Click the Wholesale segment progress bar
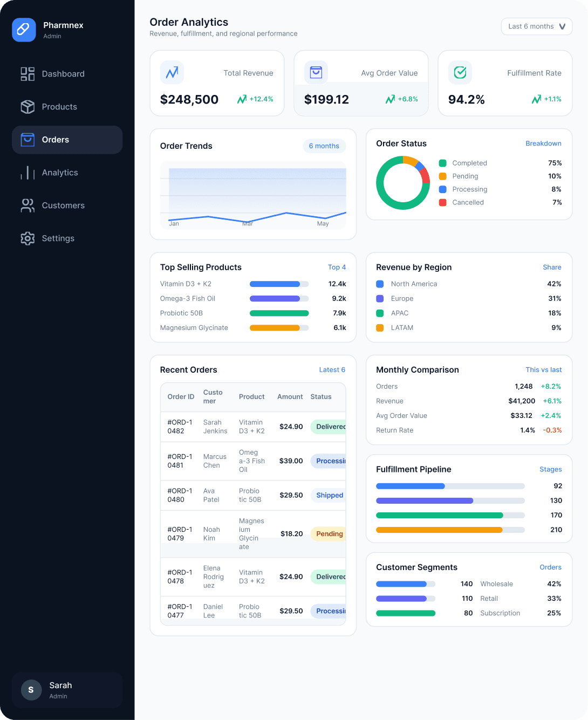 [x=406, y=584]
